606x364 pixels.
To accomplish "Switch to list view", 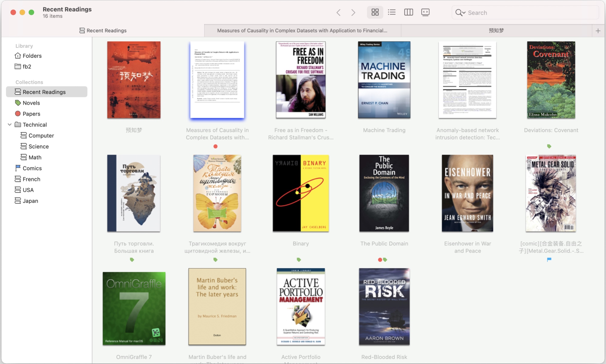I will pos(392,12).
